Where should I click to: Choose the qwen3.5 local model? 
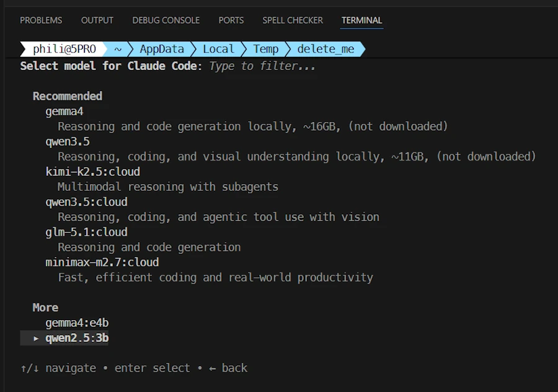tap(68, 142)
